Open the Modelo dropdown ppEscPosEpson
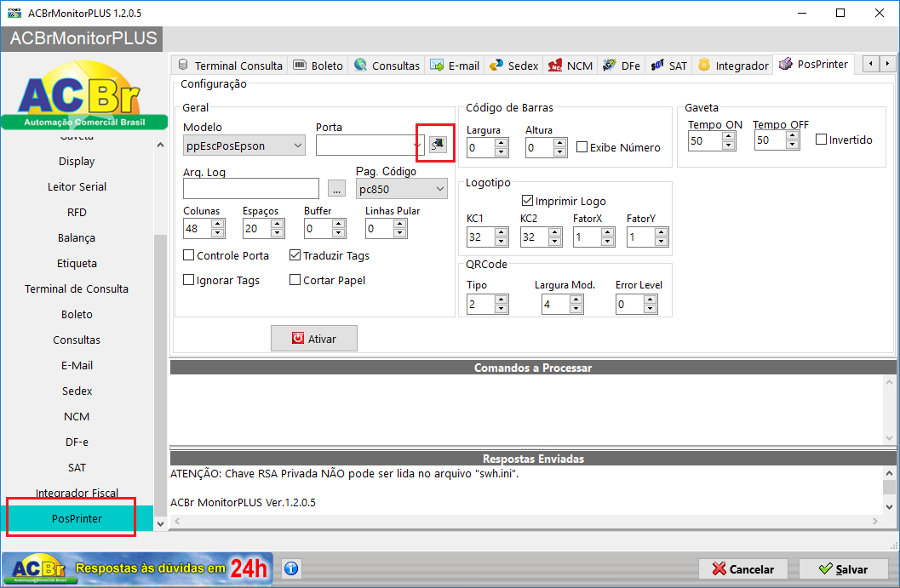The height and width of the screenshot is (588, 900). 244,146
